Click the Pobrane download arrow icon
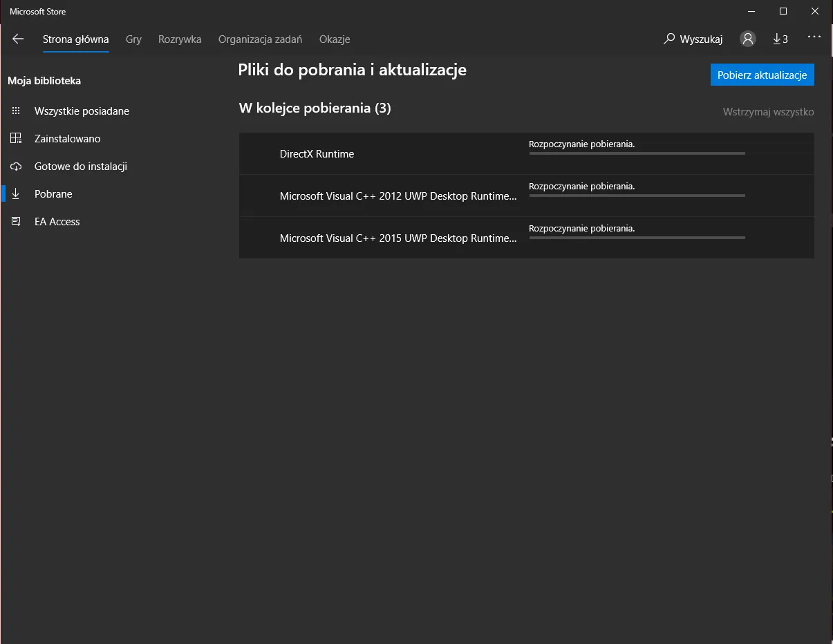833x644 pixels. tap(15, 193)
